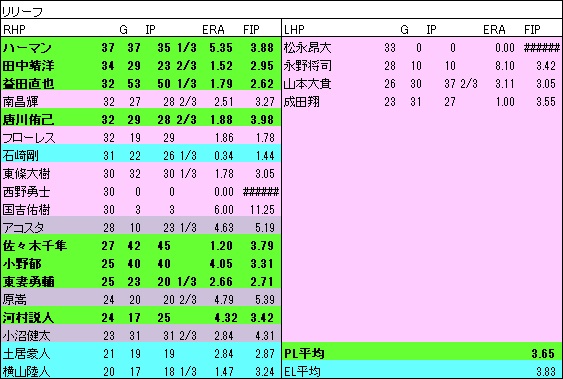Click 山本大貴 IP value 37 2/3
This screenshot has width=563, height=379.
pos(461,84)
